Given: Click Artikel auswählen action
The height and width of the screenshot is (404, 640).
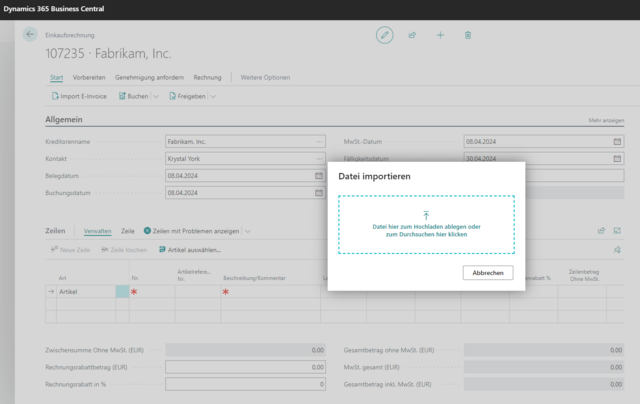Looking at the screenshot, I should [190, 250].
